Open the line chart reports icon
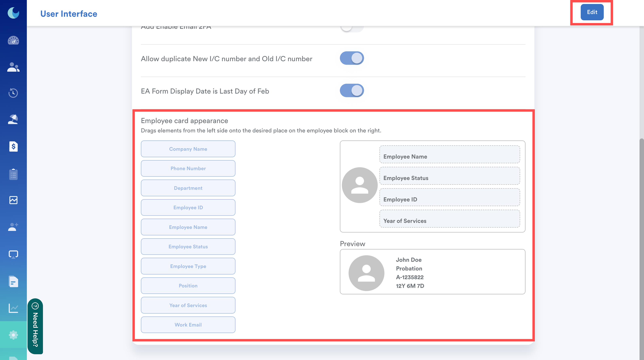 coord(13,308)
